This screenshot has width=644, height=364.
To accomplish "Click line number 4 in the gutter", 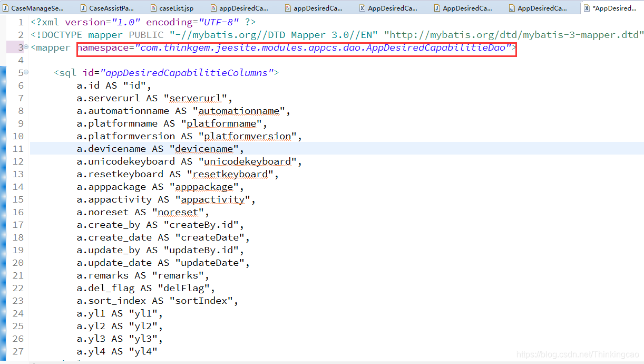I will (x=21, y=60).
